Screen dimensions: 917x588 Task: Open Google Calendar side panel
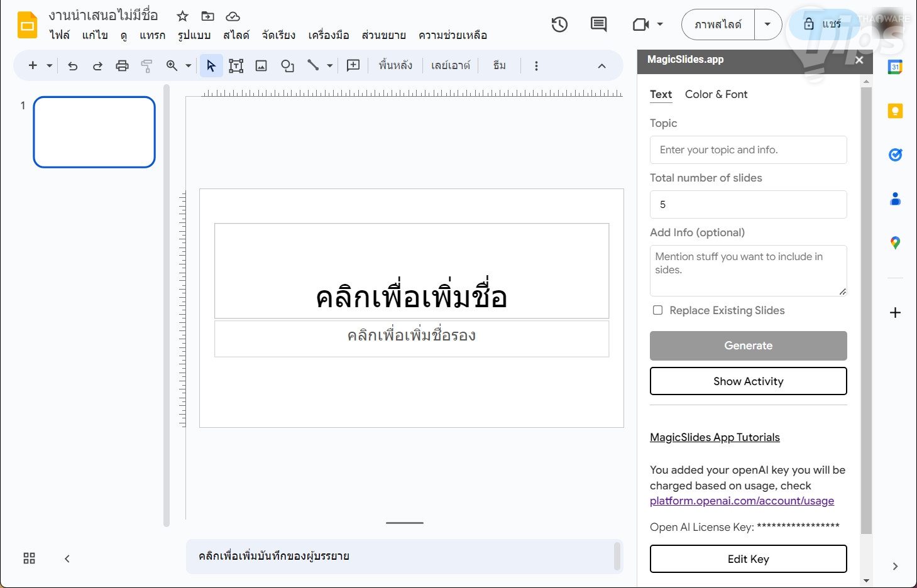pos(895,67)
